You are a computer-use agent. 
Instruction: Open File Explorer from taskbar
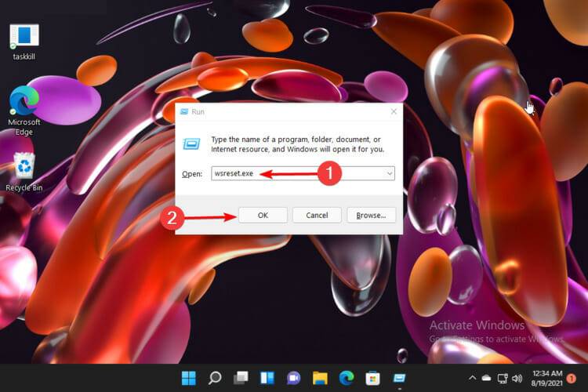point(320,378)
